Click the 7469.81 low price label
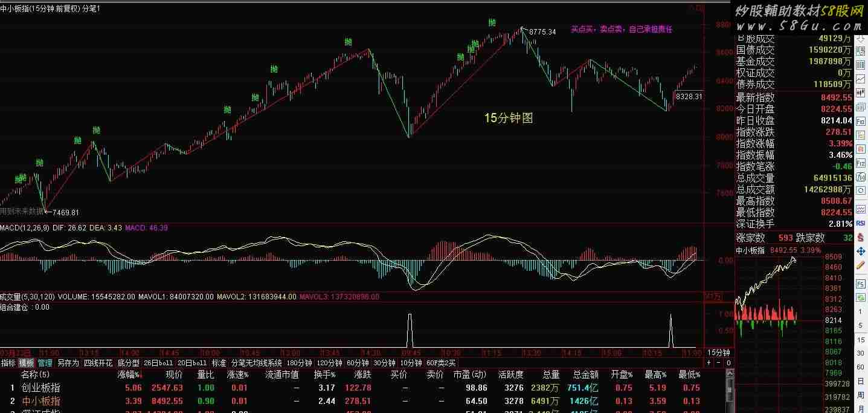 pyautogui.click(x=66, y=212)
